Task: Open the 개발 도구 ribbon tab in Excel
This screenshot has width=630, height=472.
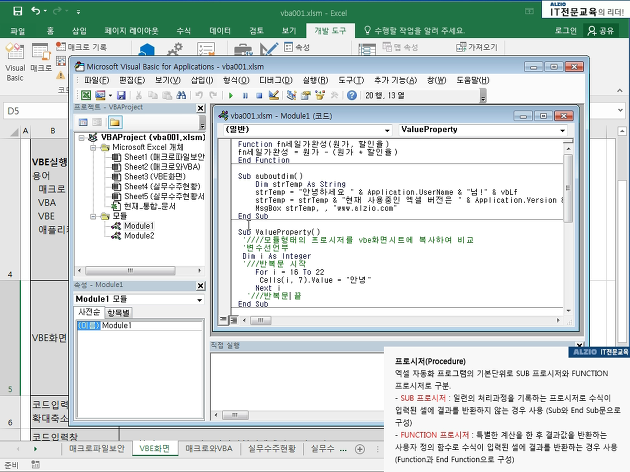Action: 330,31
